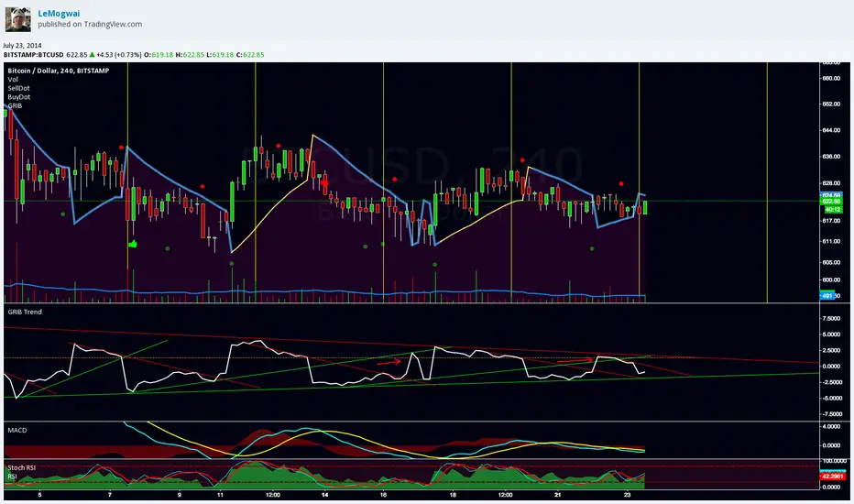Click the 636.00 price axis label
Screen dimensions: 854x504
[x=831, y=157]
